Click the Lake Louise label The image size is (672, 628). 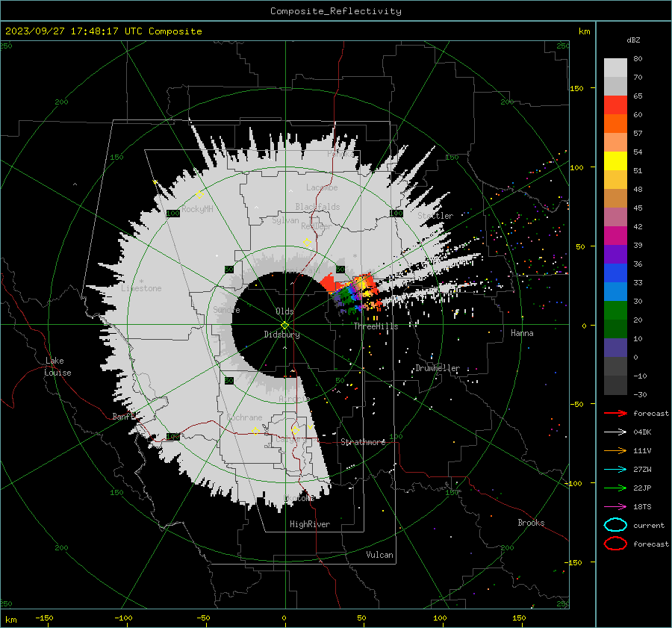click(57, 367)
